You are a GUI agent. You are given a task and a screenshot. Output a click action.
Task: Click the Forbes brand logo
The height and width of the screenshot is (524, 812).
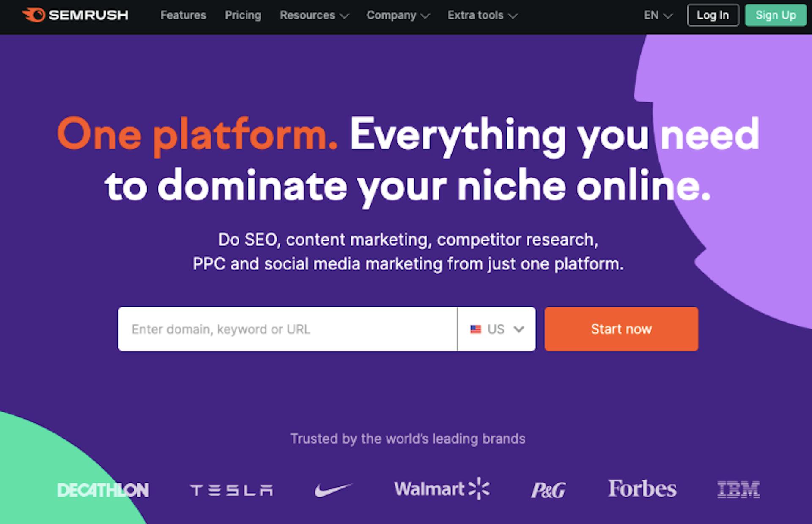pos(642,489)
